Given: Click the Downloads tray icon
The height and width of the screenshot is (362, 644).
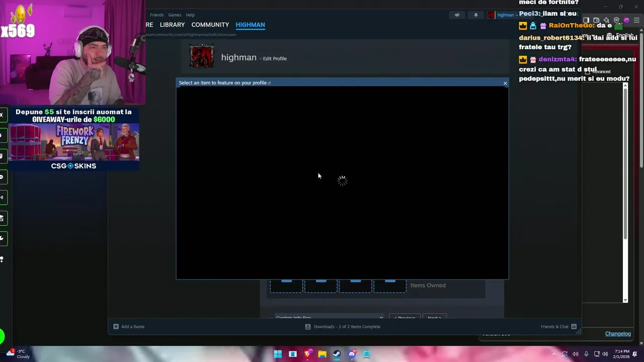Looking at the screenshot, I should point(308,327).
